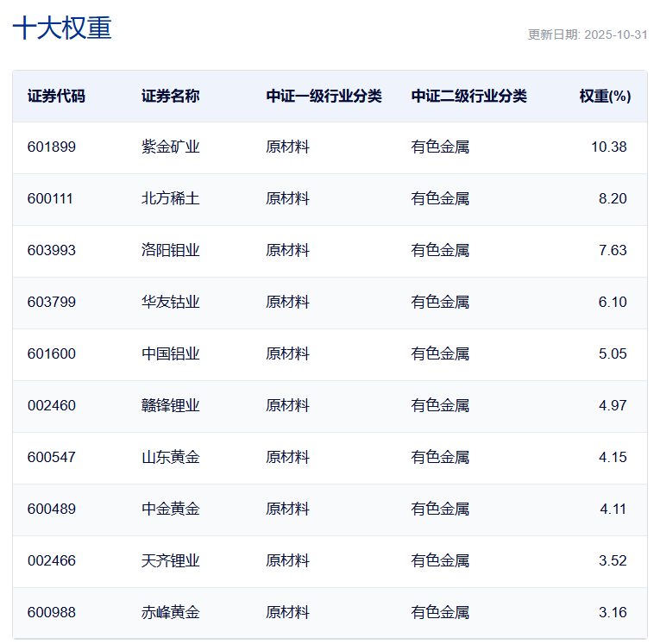Screen dimensions: 660x644
Task: Click the 中证一级行业分类 column header
Action: coord(324,96)
